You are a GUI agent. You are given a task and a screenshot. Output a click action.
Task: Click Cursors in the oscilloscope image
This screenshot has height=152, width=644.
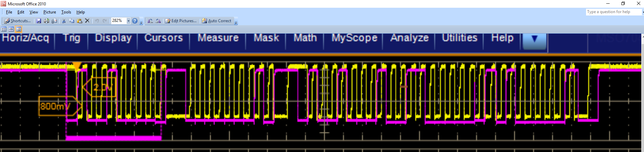(x=164, y=38)
